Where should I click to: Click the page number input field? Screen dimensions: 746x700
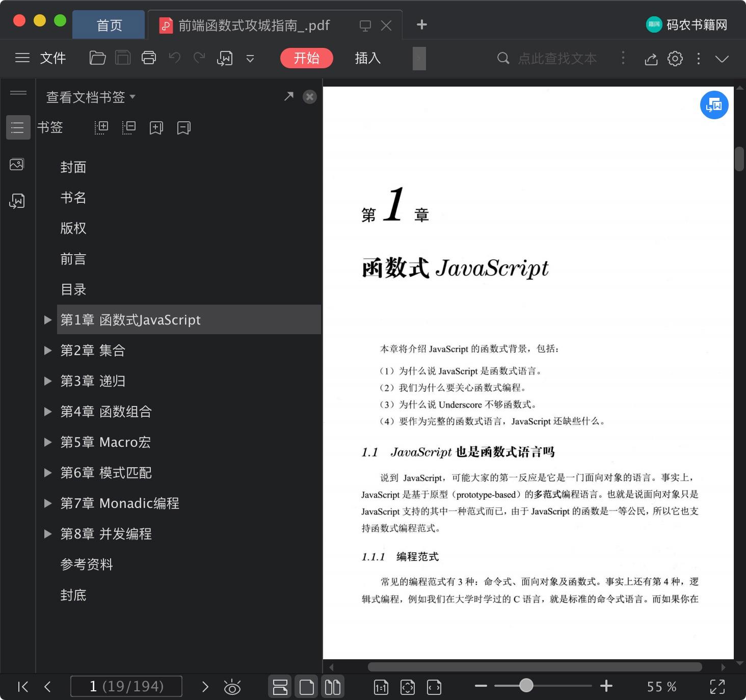click(126, 686)
